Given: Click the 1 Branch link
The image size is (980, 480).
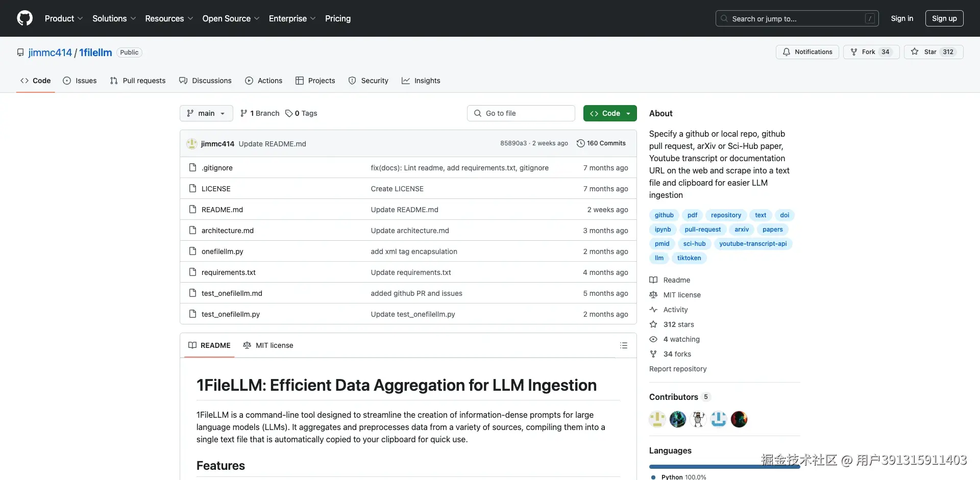Looking at the screenshot, I should pyautogui.click(x=260, y=113).
